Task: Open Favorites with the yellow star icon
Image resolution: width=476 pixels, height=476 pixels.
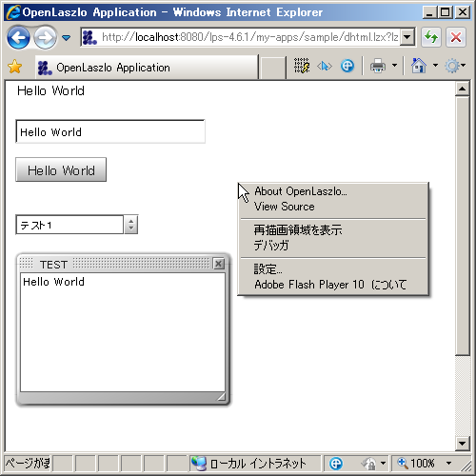Action: pos(15,67)
